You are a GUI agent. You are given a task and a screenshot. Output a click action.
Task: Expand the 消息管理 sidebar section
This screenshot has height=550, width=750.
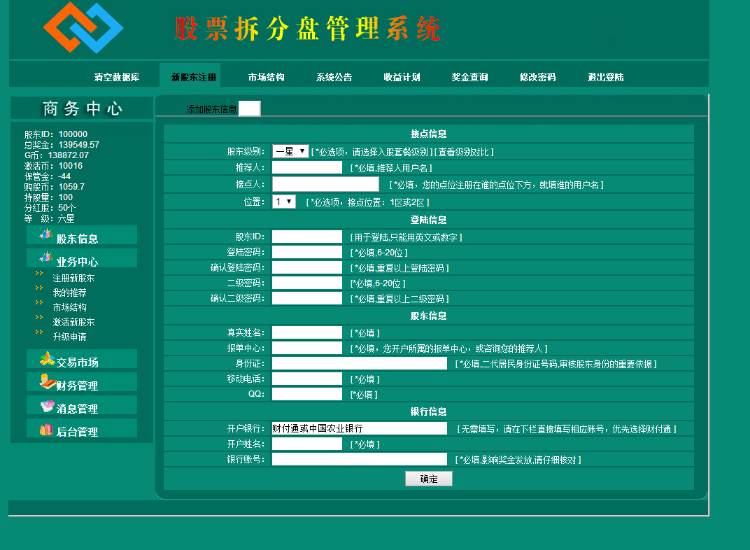pos(82,406)
